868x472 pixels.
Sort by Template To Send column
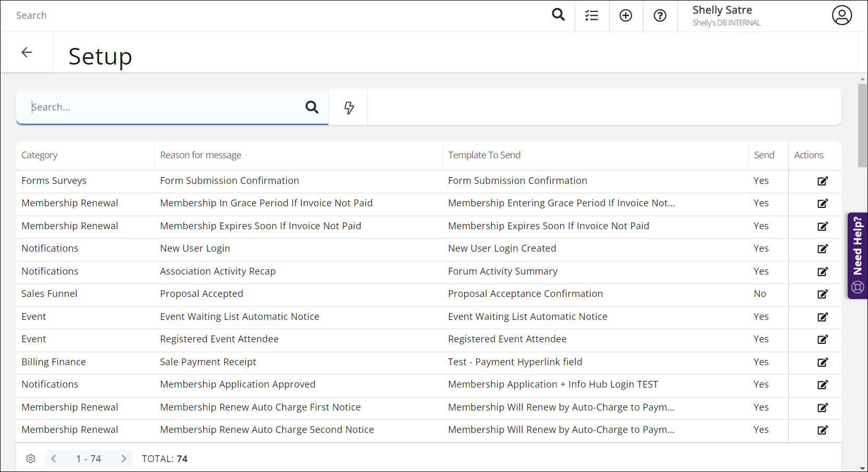[x=484, y=155]
